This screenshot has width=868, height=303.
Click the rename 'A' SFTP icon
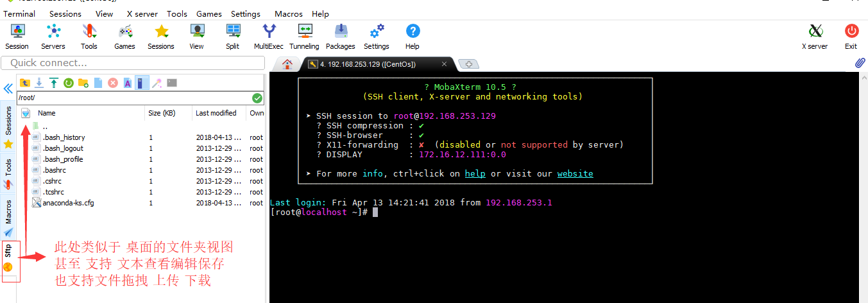click(128, 83)
